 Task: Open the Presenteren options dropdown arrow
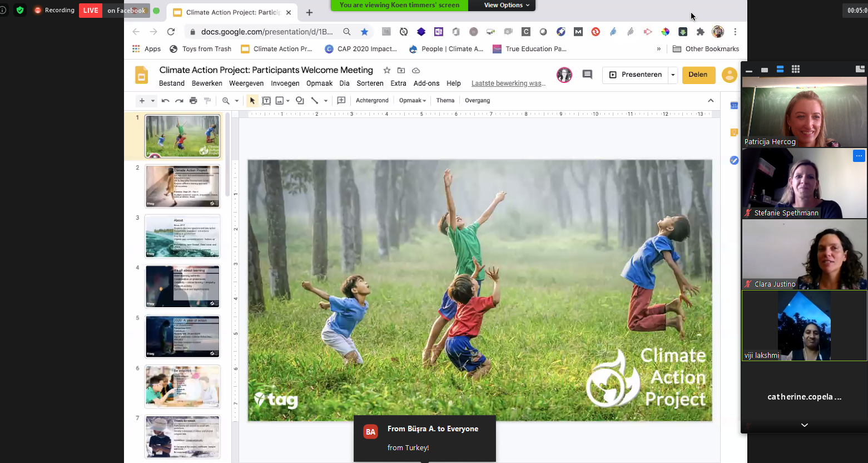click(673, 75)
